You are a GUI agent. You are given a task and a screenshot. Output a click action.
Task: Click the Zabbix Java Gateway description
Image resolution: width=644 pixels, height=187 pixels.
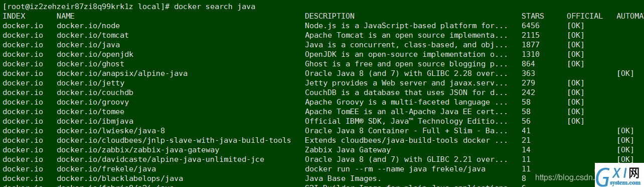pyautogui.click(x=348, y=150)
